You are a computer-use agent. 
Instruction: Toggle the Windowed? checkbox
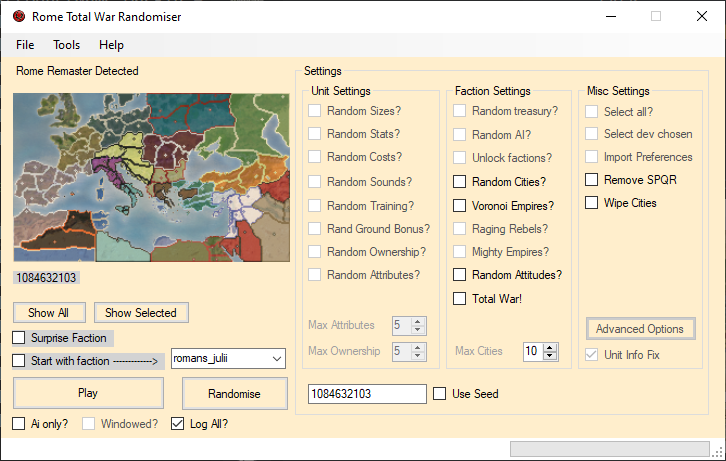tap(88, 424)
